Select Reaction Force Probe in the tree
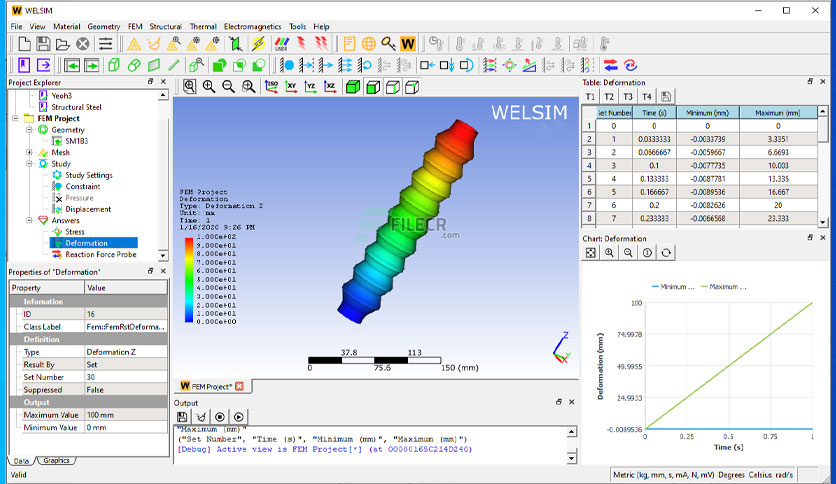 pos(101,255)
